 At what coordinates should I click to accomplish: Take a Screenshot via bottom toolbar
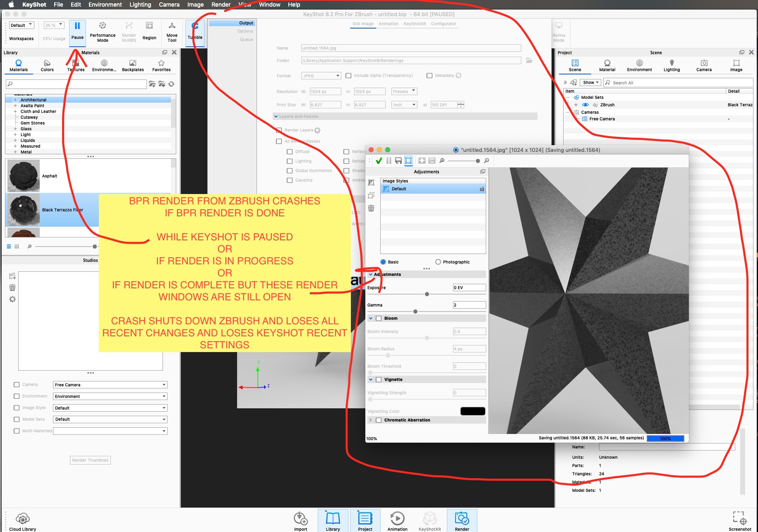(740, 520)
